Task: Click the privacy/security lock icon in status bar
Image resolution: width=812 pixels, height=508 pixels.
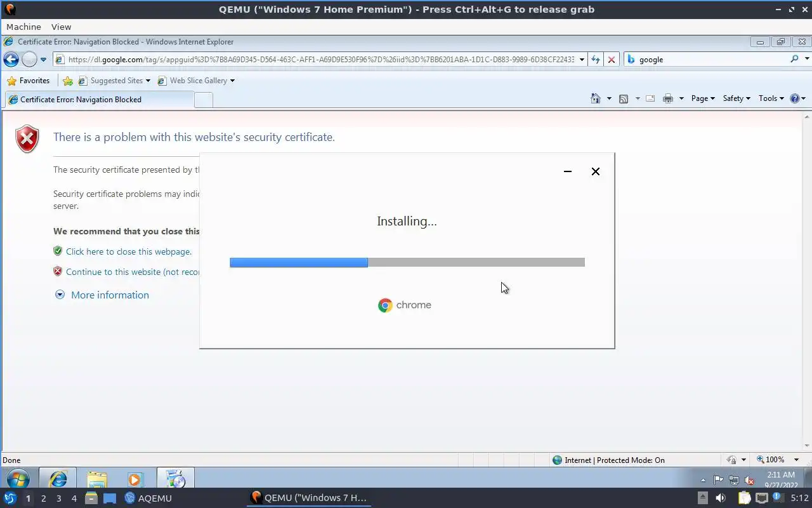Action: (731, 460)
